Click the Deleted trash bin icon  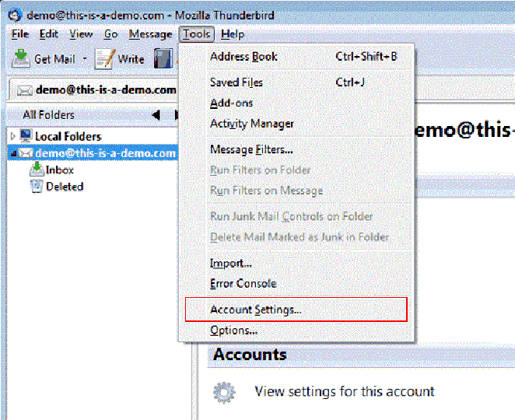(37, 186)
